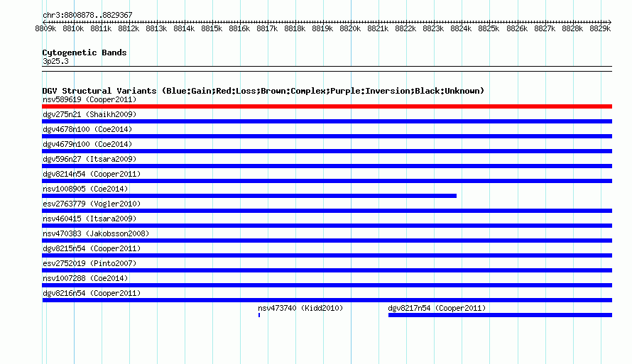Open the dgv8215n54 (Cooper2011) label
Viewport: 632px width, 364px height.
pos(92,248)
